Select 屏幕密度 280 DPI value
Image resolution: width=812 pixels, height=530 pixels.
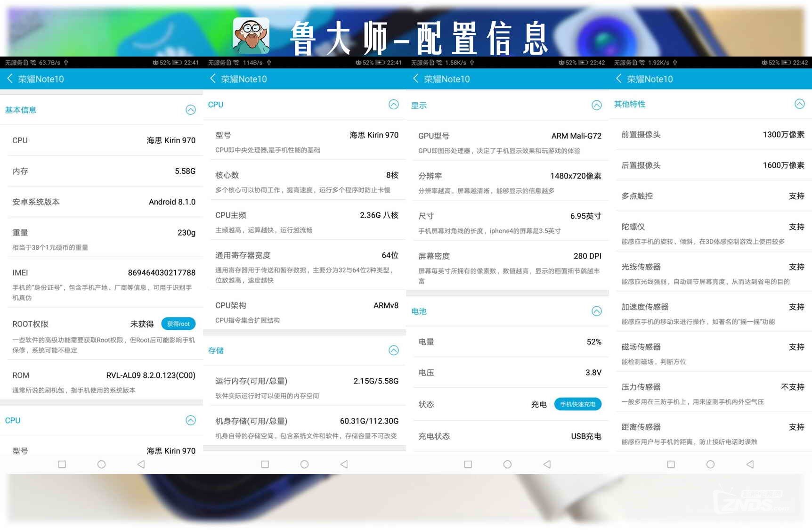coord(587,256)
